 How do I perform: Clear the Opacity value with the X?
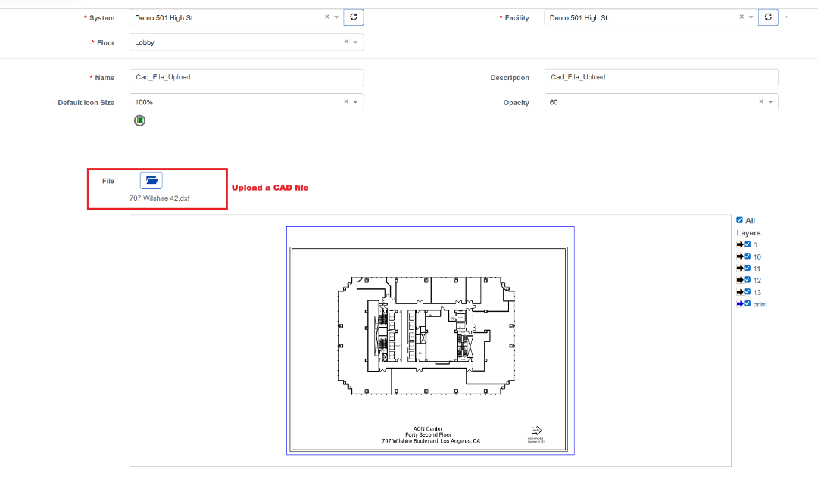click(x=761, y=102)
